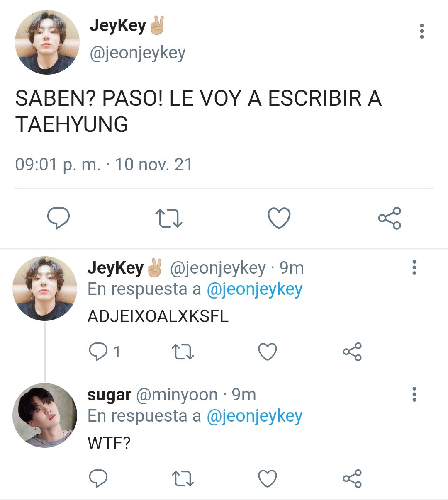This screenshot has height=500, width=448.
Task: Open @jeonjeykey link in sugar's reply
Action: (x=254, y=416)
